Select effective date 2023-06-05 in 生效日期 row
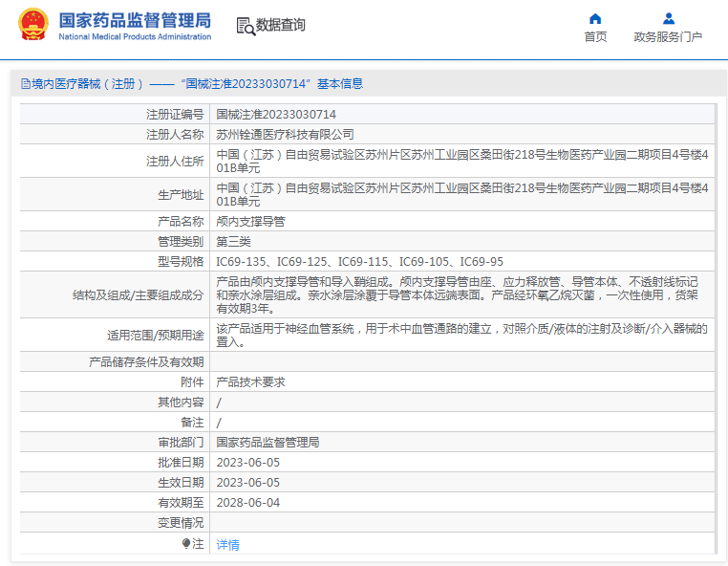This screenshot has width=728, height=566. tap(248, 483)
